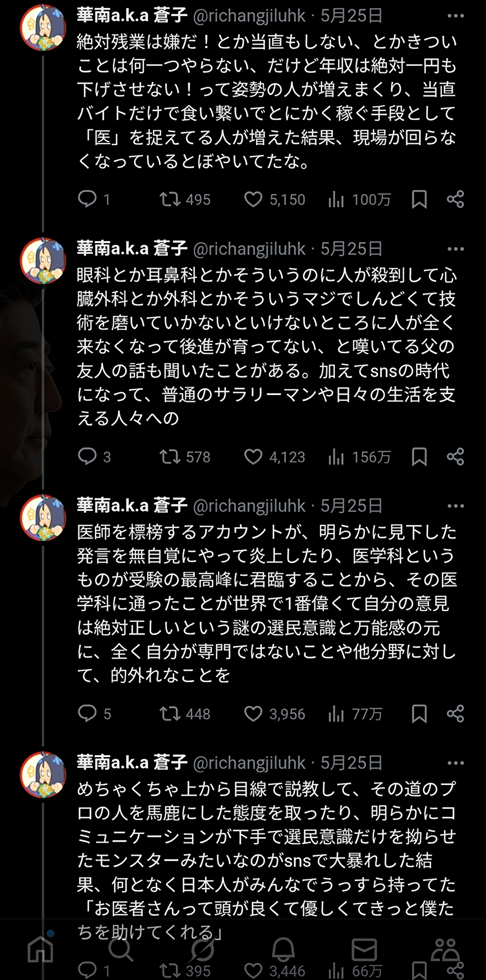This screenshot has width=486, height=980.
Task: Share the tweet with 77万 views
Action: pyautogui.click(x=455, y=713)
